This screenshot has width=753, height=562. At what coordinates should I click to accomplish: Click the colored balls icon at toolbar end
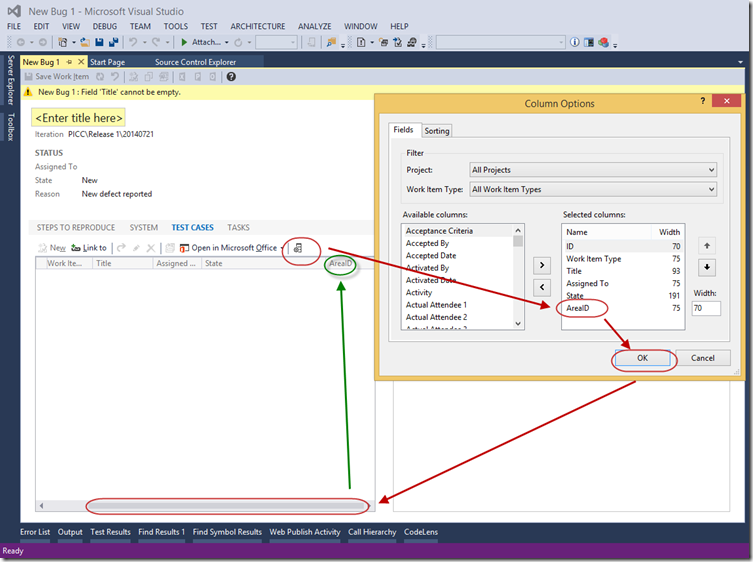point(603,42)
